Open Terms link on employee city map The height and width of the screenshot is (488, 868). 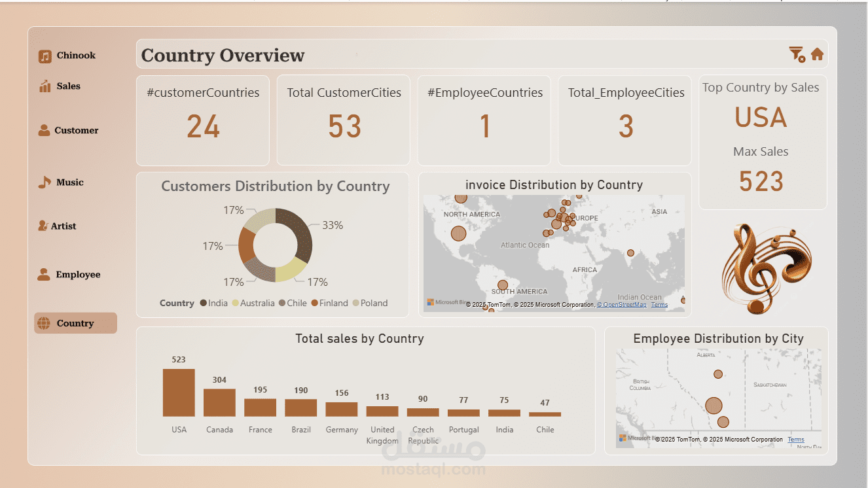796,440
